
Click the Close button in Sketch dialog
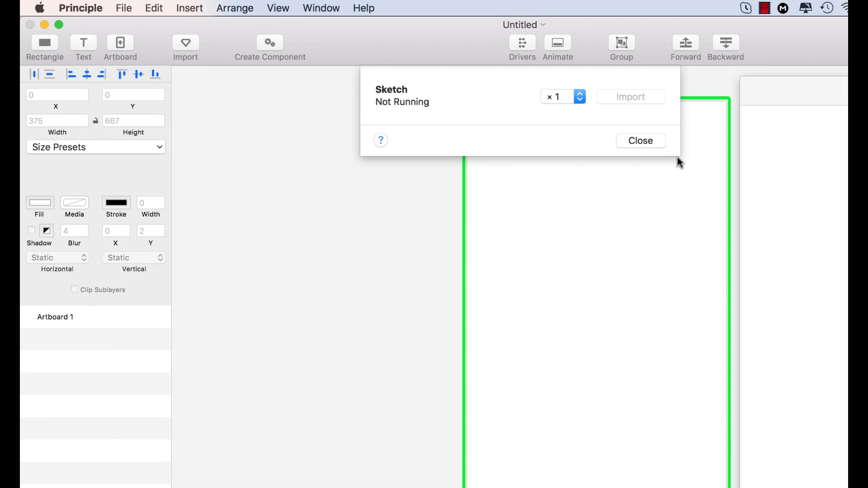point(641,141)
